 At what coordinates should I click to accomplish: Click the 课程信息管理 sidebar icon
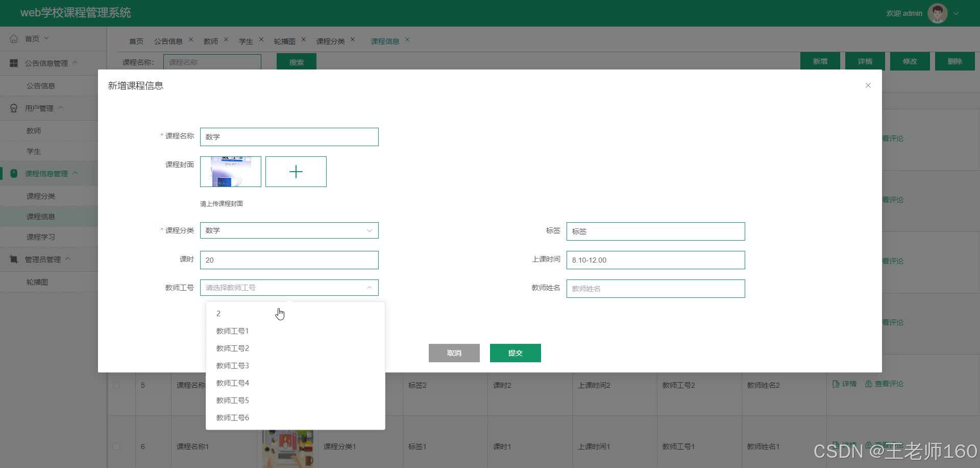(x=14, y=174)
